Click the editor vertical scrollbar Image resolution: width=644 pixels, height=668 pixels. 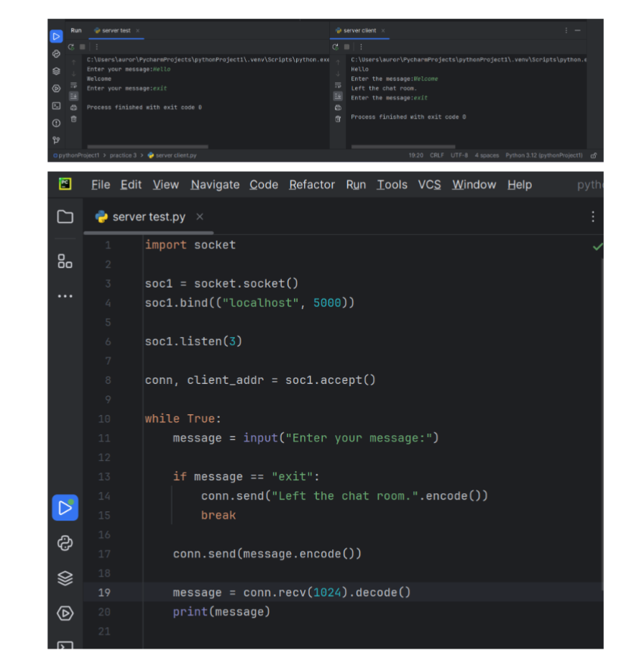pyautogui.click(x=602, y=424)
